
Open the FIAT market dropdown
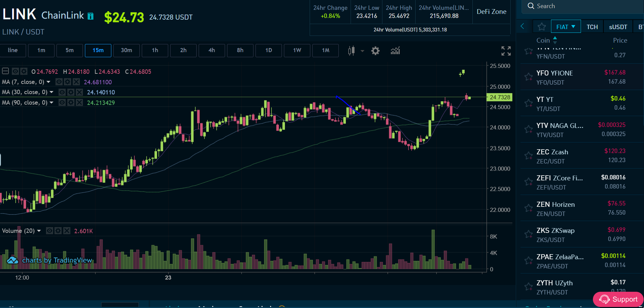coord(566,27)
